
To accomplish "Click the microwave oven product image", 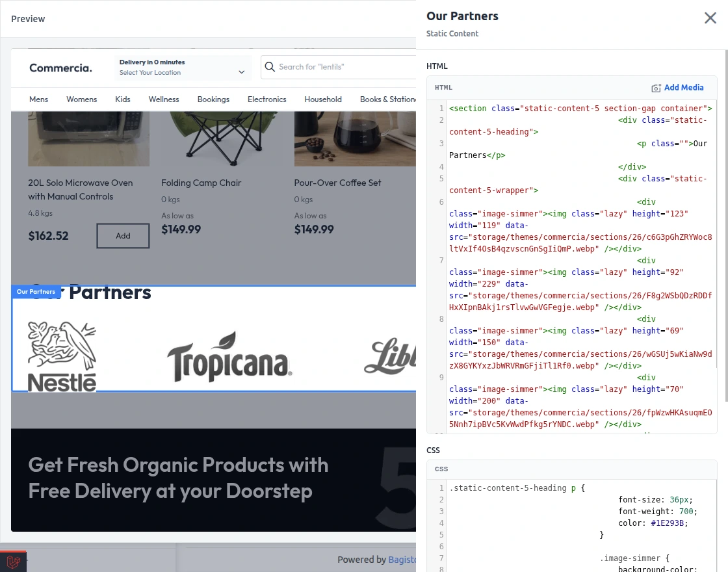I will coord(88,138).
